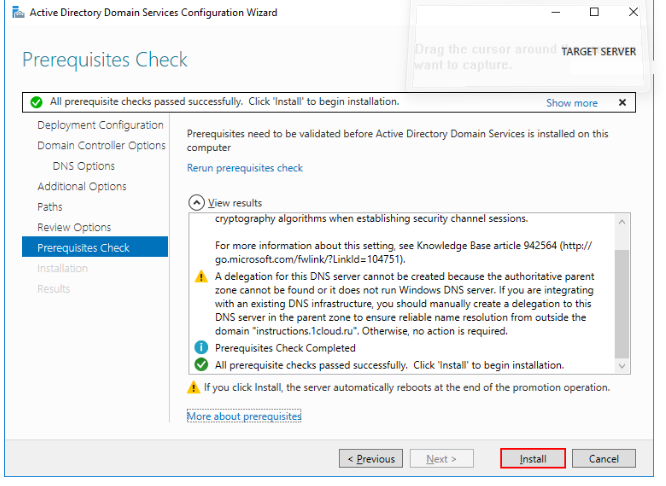
Task: Open the More about prerequisites link
Action: [x=244, y=416]
